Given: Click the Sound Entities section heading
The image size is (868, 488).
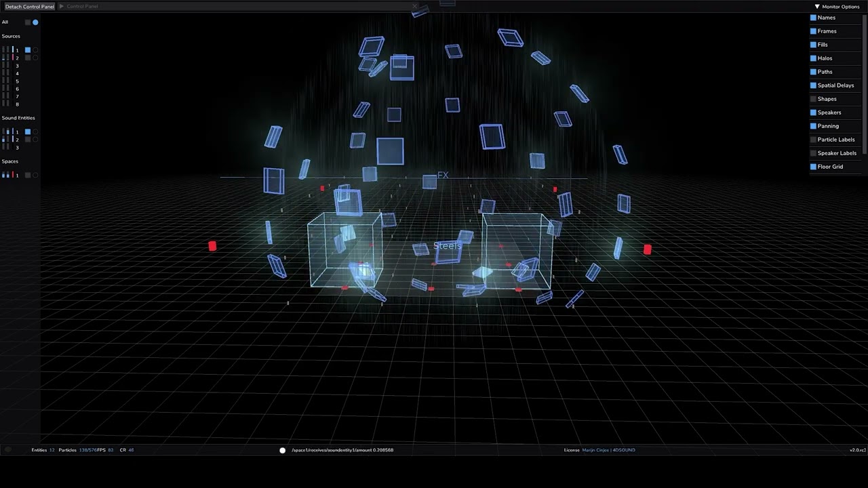Looking at the screenshot, I should [18, 118].
